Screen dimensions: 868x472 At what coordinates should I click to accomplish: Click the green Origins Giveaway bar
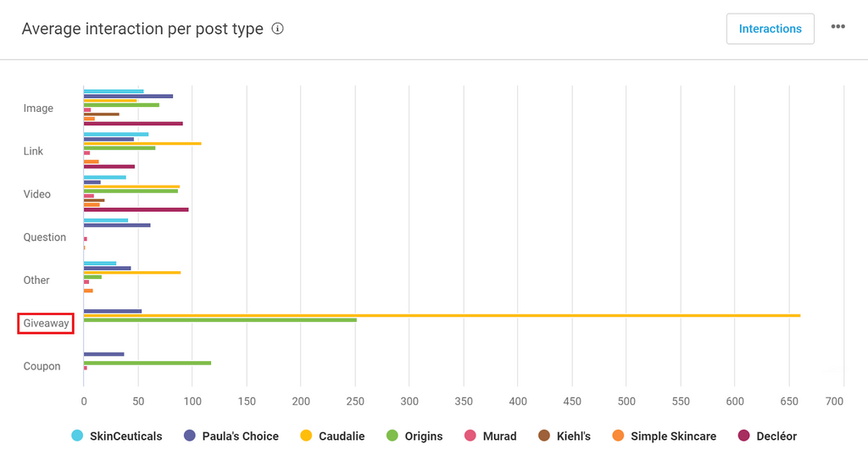[x=220, y=319]
